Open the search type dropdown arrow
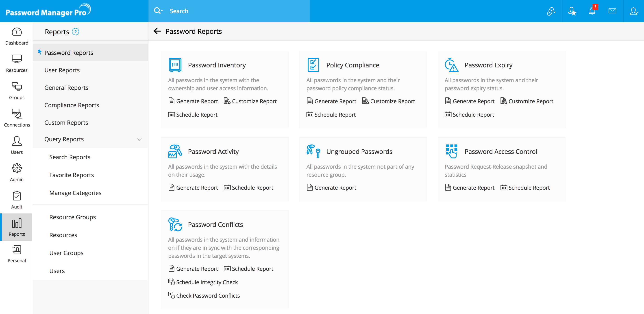This screenshot has width=644, height=314. [162, 11]
